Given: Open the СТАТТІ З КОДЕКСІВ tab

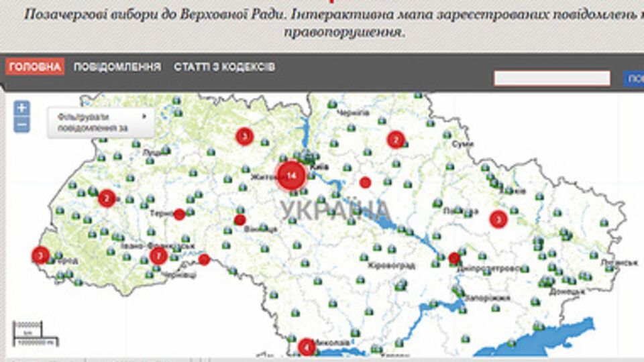Looking at the screenshot, I should click(x=224, y=67).
